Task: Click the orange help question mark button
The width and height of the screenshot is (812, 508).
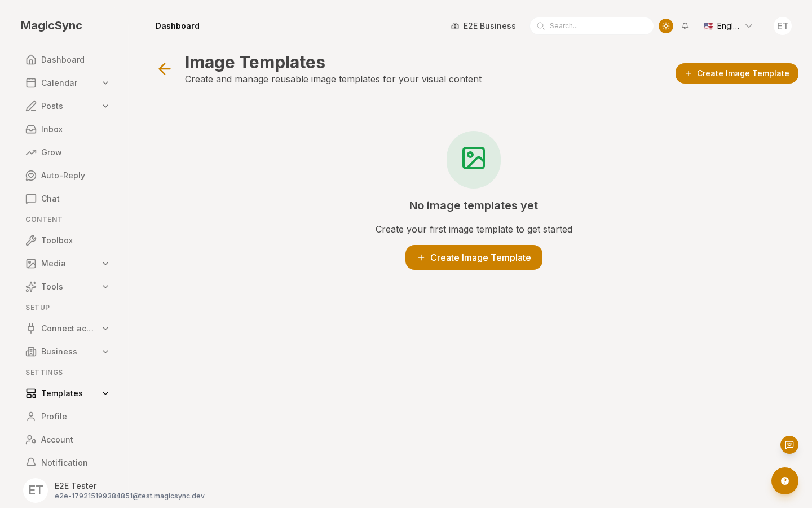Action: click(785, 481)
